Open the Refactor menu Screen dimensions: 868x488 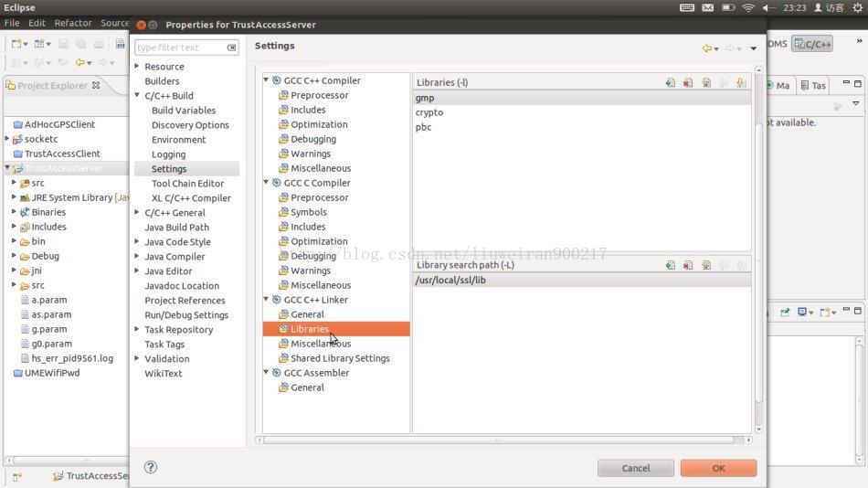(72, 23)
